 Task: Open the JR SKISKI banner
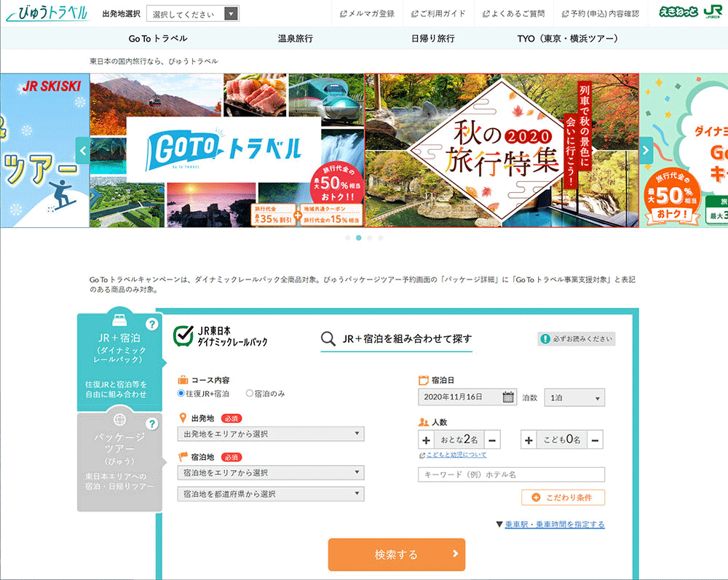(x=44, y=151)
